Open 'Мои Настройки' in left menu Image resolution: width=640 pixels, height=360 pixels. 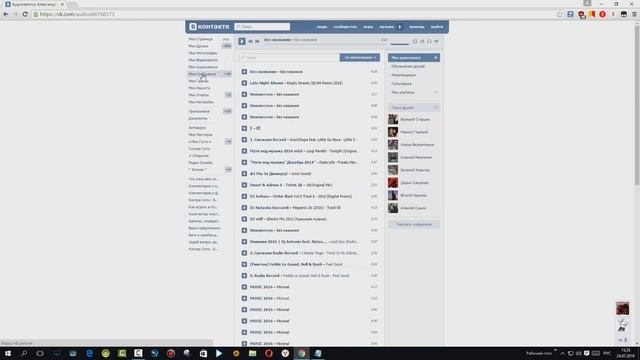click(x=201, y=102)
